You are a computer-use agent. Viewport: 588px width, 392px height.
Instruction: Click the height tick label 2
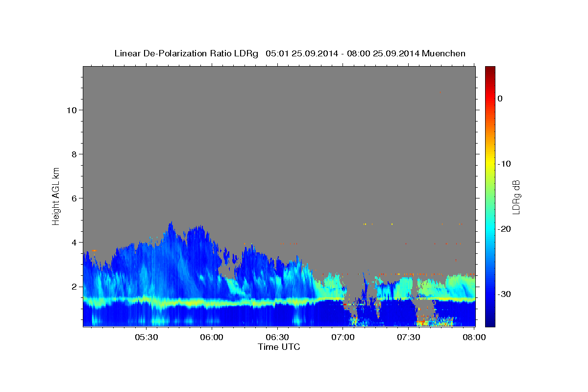pos(73,286)
